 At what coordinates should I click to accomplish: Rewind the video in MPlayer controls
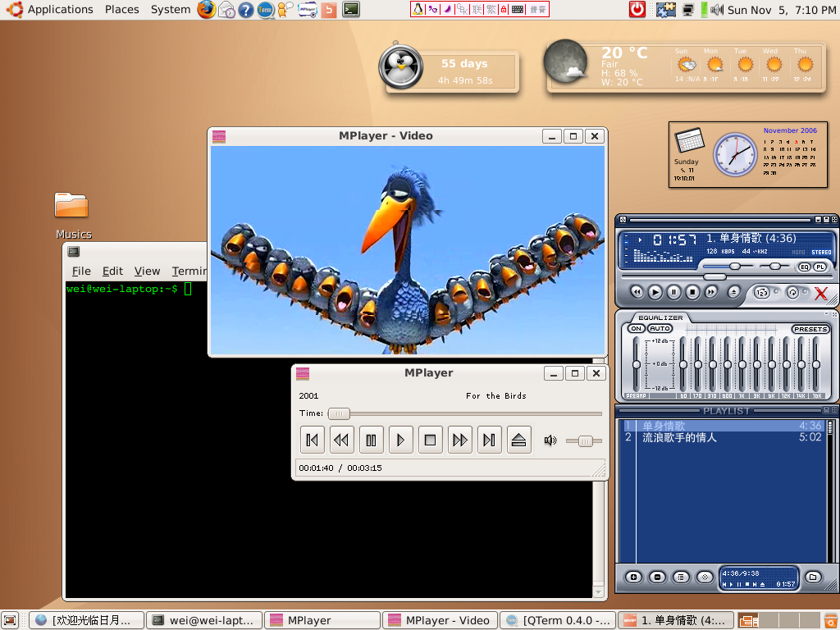[x=341, y=440]
